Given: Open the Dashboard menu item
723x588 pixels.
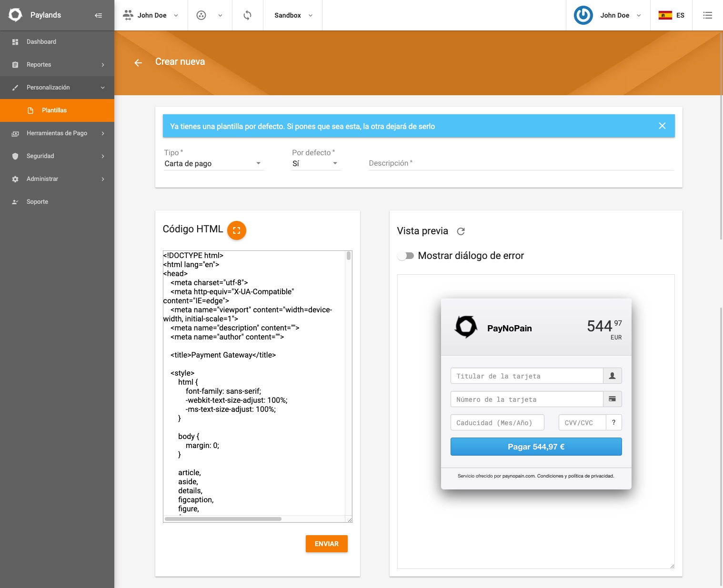Looking at the screenshot, I should pyautogui.click(x=57, y=42).
